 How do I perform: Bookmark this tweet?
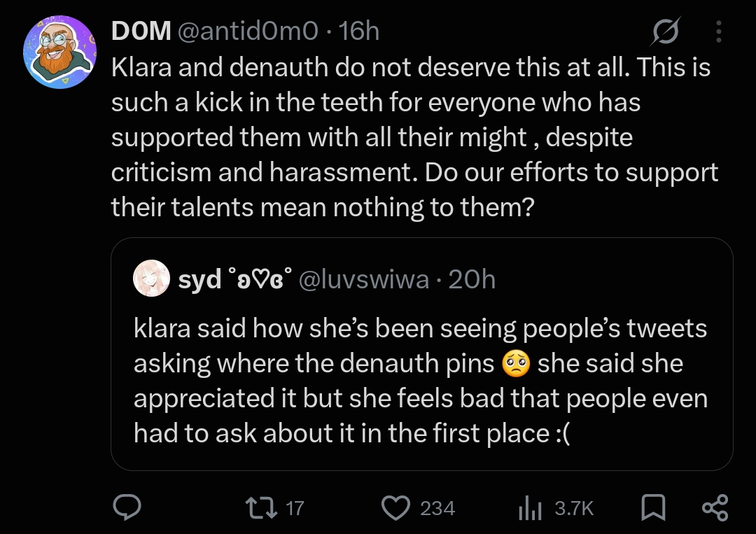(653, 508)
